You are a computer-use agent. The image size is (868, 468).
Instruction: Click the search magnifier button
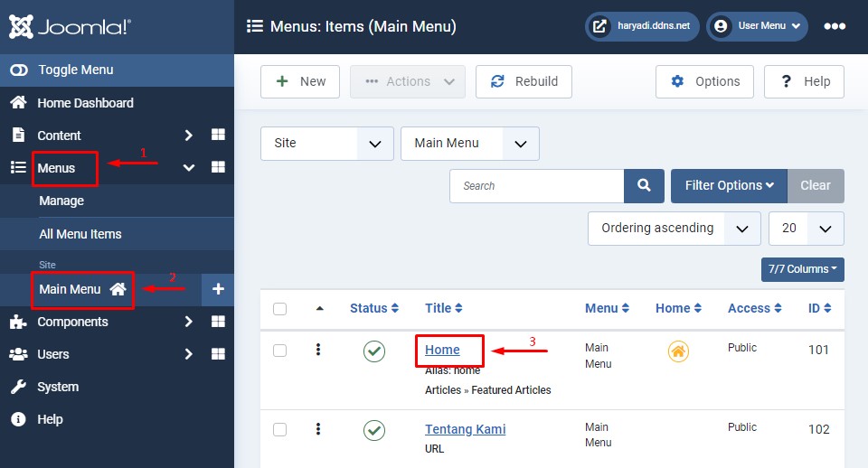coord(644,186)
